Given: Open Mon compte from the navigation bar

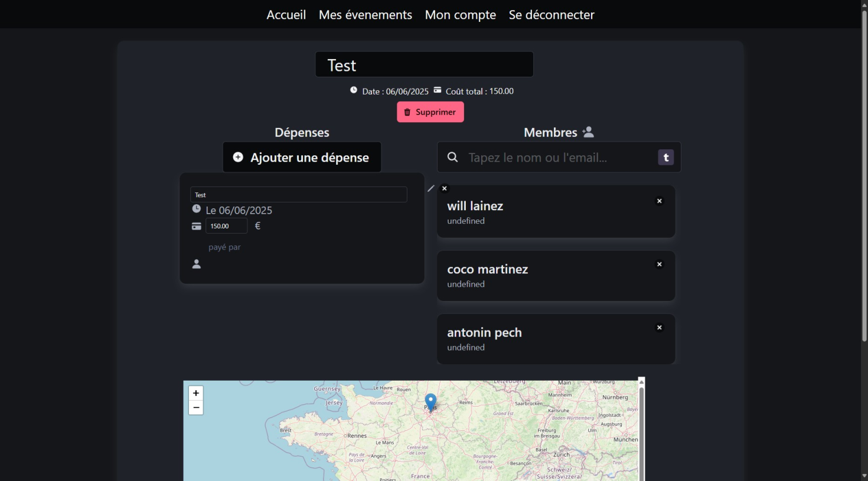Looking at the screenshot, I should pyautogui.click(x=460, y=14).
